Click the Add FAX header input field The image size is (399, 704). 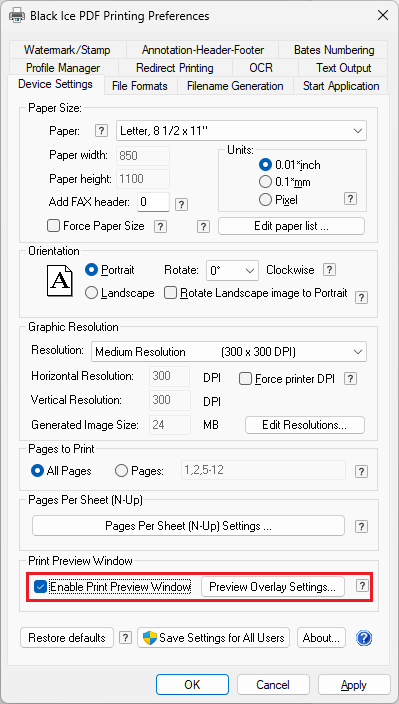pyautogui.click(x=153, y=202)
